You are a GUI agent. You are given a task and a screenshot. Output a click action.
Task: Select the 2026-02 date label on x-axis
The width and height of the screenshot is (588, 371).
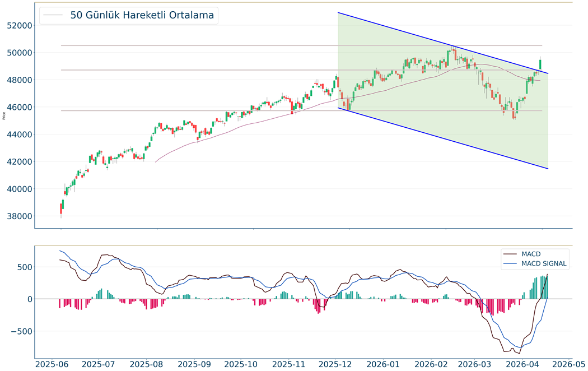point(430,364)
